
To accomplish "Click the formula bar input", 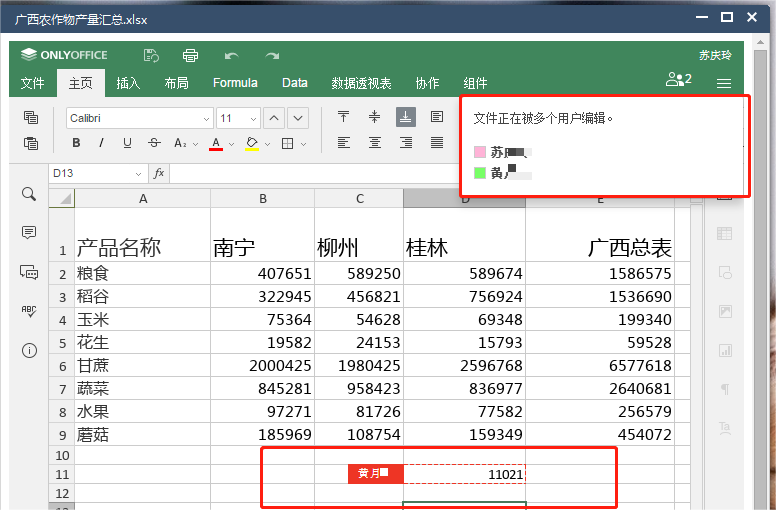I will pos(315,174).
